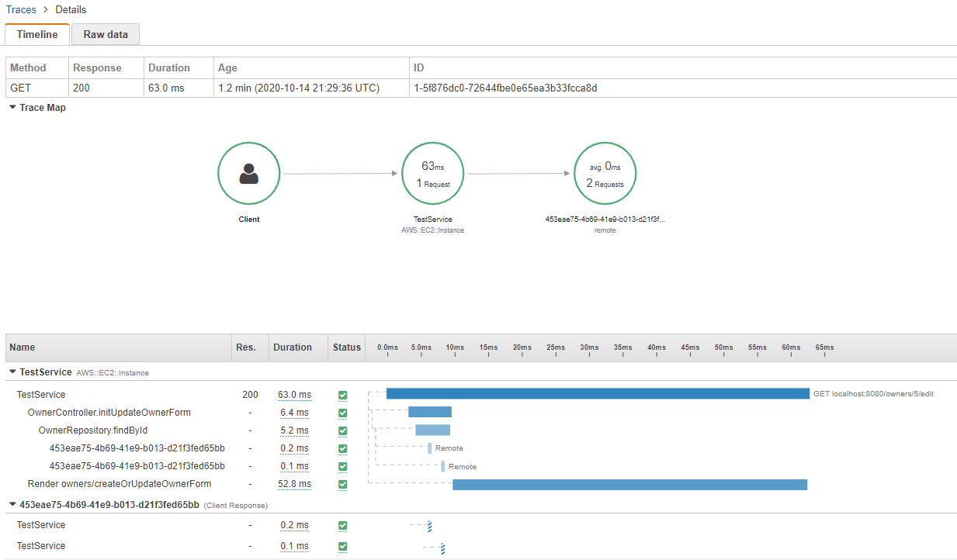Click the status icon beside OwnerController.initUpdateOwnerForm
Viewport: 957px width, 560px height.
tap(342, 413)
